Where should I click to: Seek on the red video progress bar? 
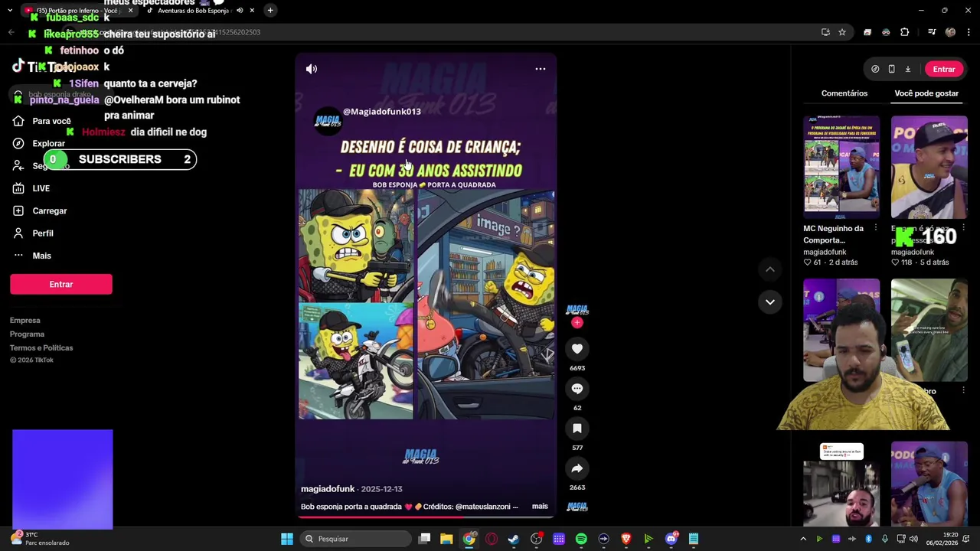point(426,517)
